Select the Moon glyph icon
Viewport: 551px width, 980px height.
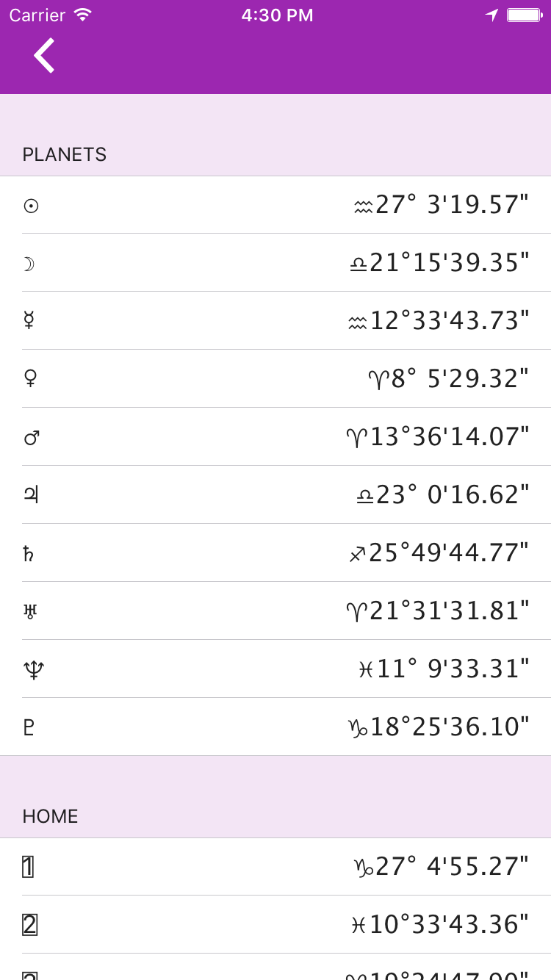tap(31, 263)
